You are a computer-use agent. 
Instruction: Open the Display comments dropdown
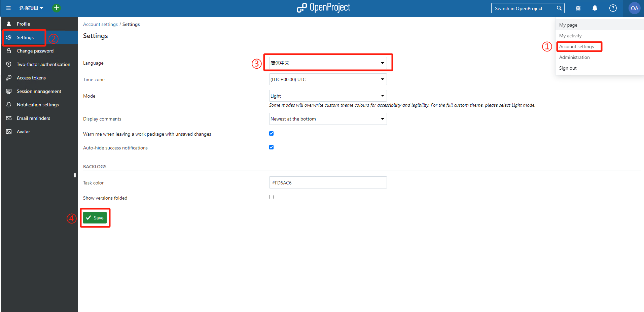[x=328, y=119]
